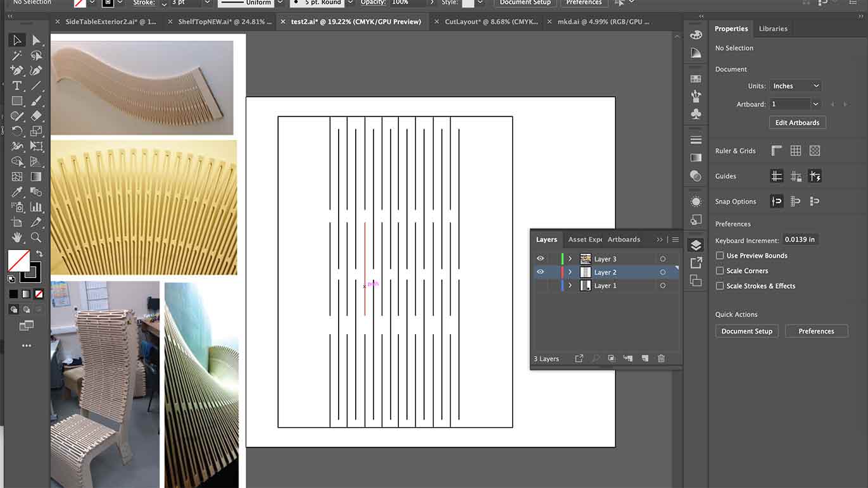The height and width of the screenshot is (488, 868).
Task: Click the Edit Artboards button
Action: click(797, 123)
